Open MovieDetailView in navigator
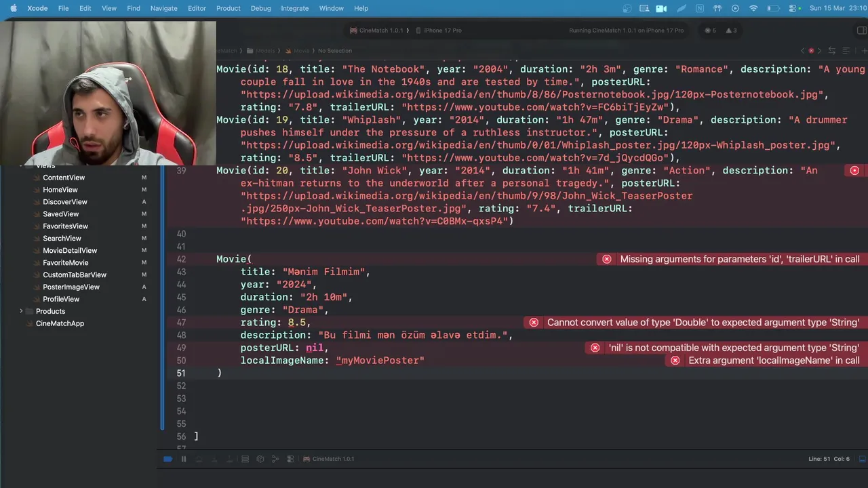 pyautogui.click(x=70, y=251)
